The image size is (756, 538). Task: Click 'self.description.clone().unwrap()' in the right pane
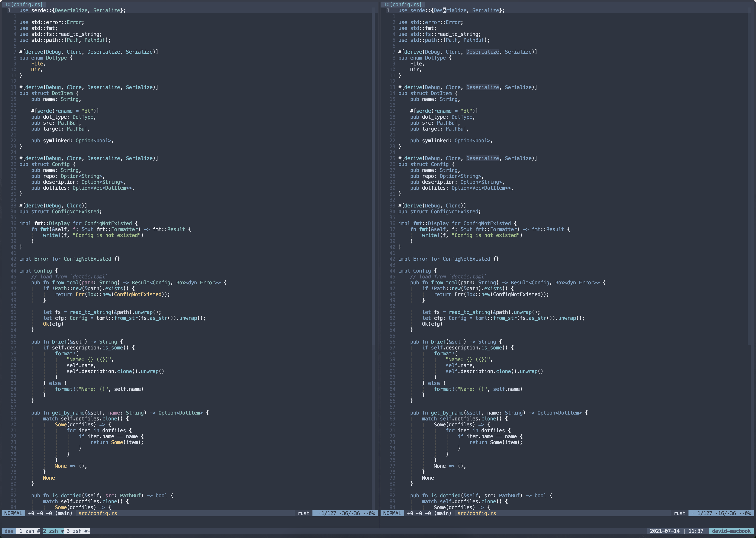coord(494,371)
